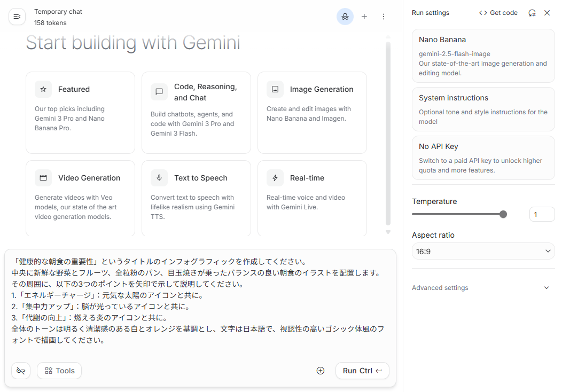
Task: Click the Get code button
Action: pos(498,13)
